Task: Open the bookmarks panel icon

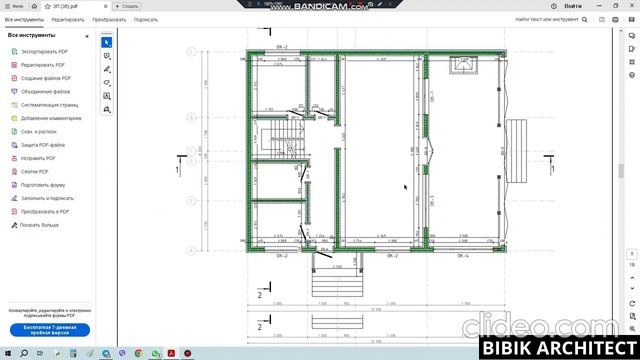Action: tap(632, 49)
